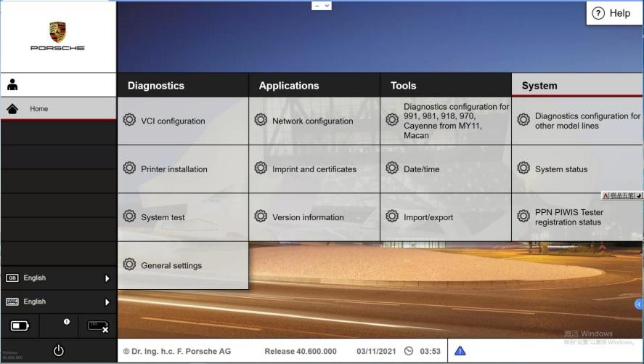The image size is (644, 364).
Task: Switch to the Diagnostics tab
Action: coord(156,86)
